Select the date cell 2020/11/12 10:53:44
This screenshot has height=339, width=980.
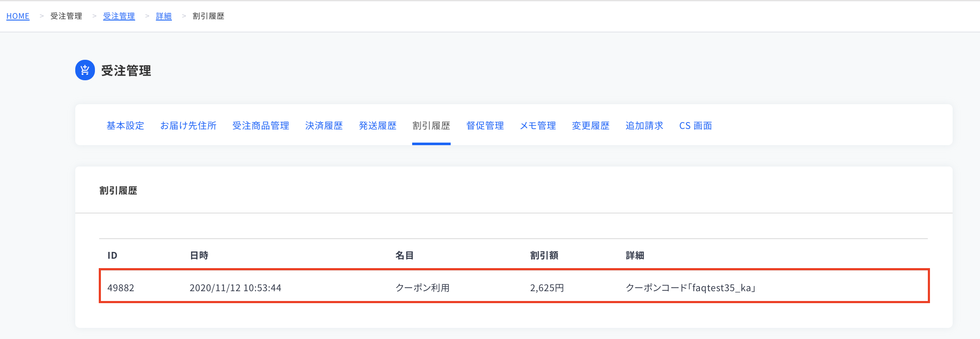point(236,288)
